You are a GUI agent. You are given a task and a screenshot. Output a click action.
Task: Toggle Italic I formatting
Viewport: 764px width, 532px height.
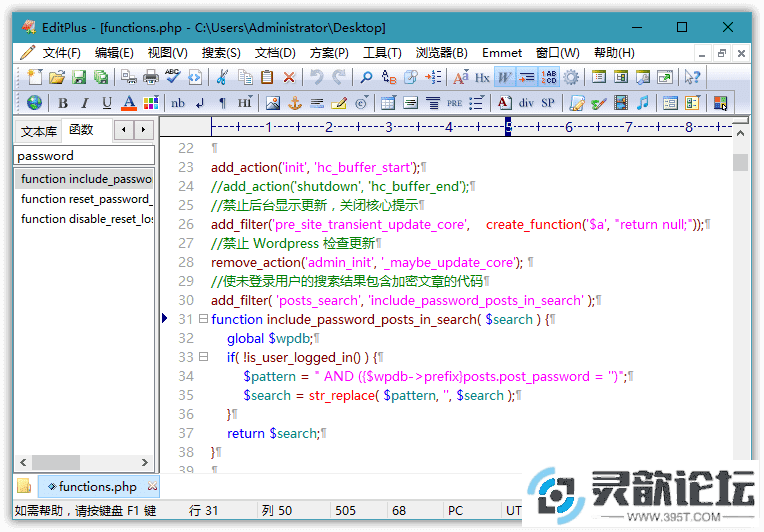(85, 103)
